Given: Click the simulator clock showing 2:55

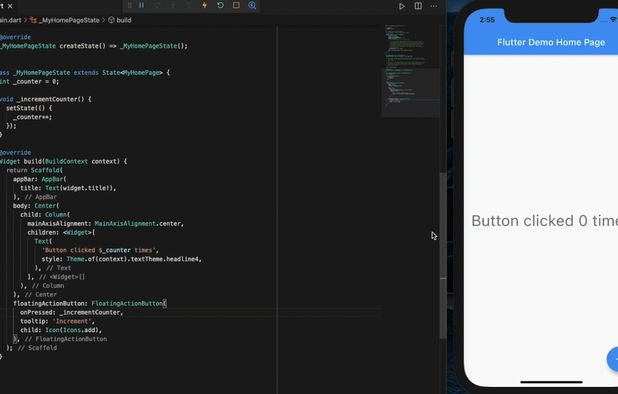Looking at the screenshot, I should (487, 20).
